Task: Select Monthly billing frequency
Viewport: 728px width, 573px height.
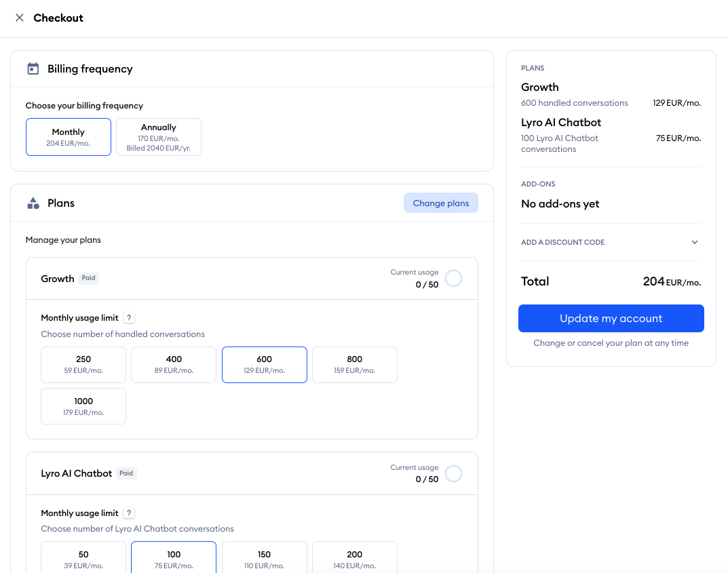Action: 68,136
